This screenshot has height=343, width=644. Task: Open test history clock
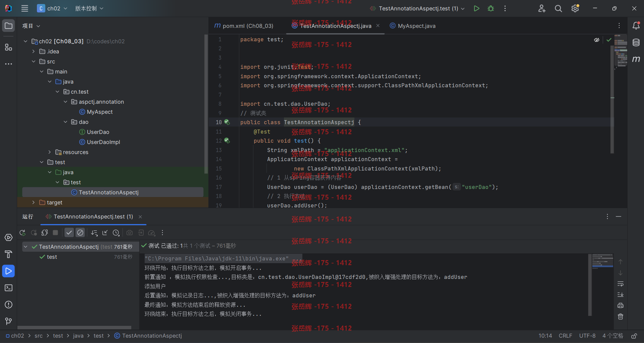pyautogui.click(x=116, y=233)
